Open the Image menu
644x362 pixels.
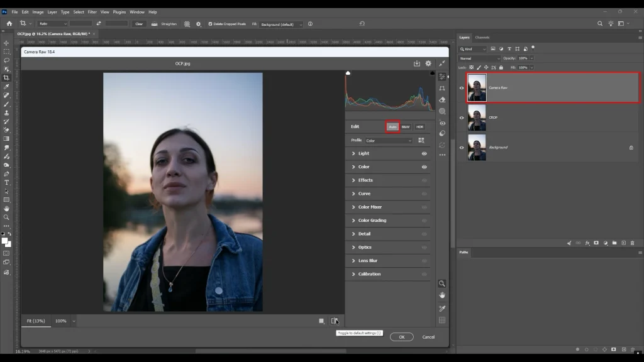[x=38, y=12]
